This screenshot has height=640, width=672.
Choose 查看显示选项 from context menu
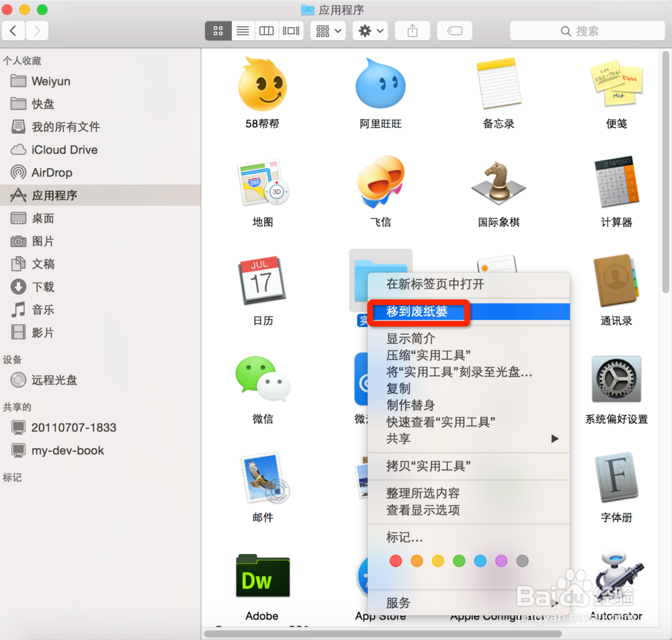coord(469,510)
